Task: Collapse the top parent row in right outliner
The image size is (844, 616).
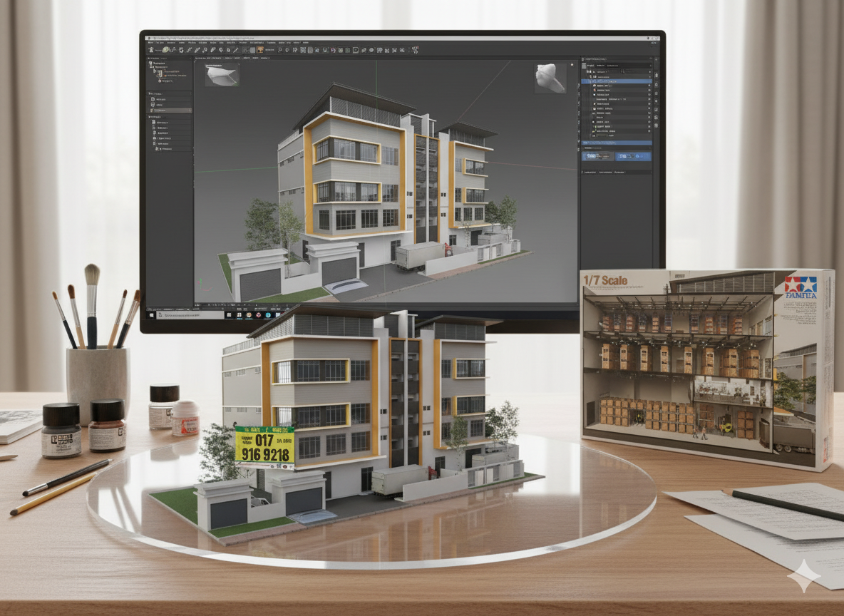Action: pyautogui.click(x=587, y=72)
